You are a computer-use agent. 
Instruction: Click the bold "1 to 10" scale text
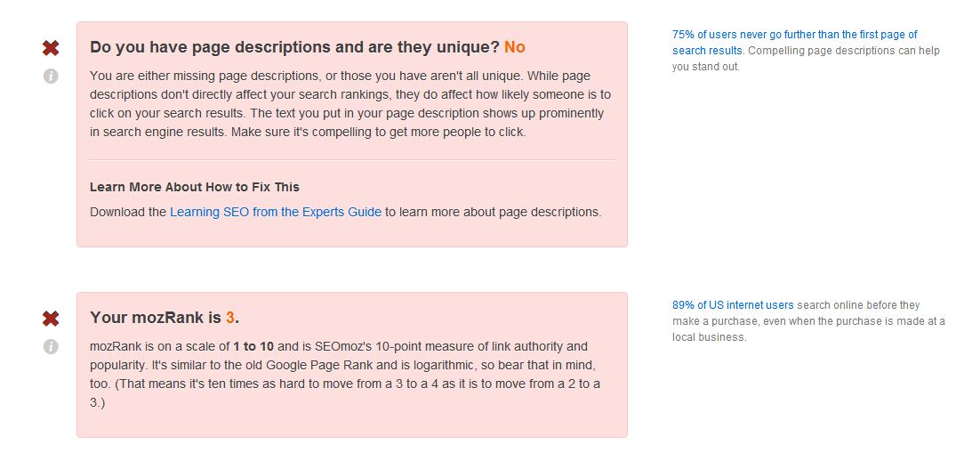point(253,346)
